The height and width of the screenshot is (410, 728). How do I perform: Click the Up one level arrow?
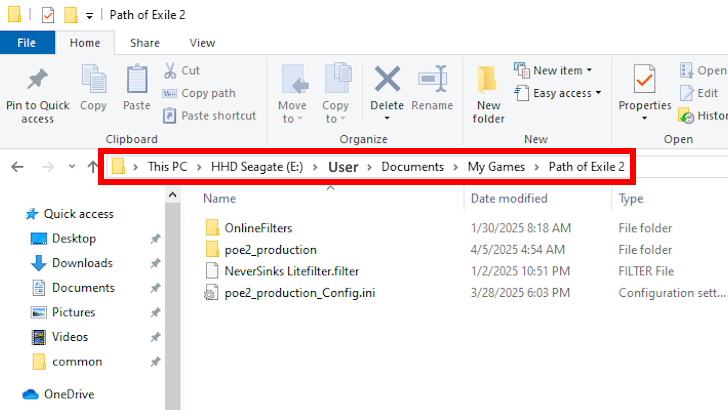click(92, 167)
